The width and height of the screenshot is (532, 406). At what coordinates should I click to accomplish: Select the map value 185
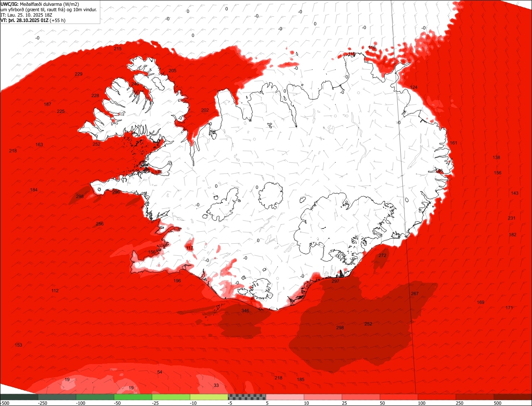(300, 379)
